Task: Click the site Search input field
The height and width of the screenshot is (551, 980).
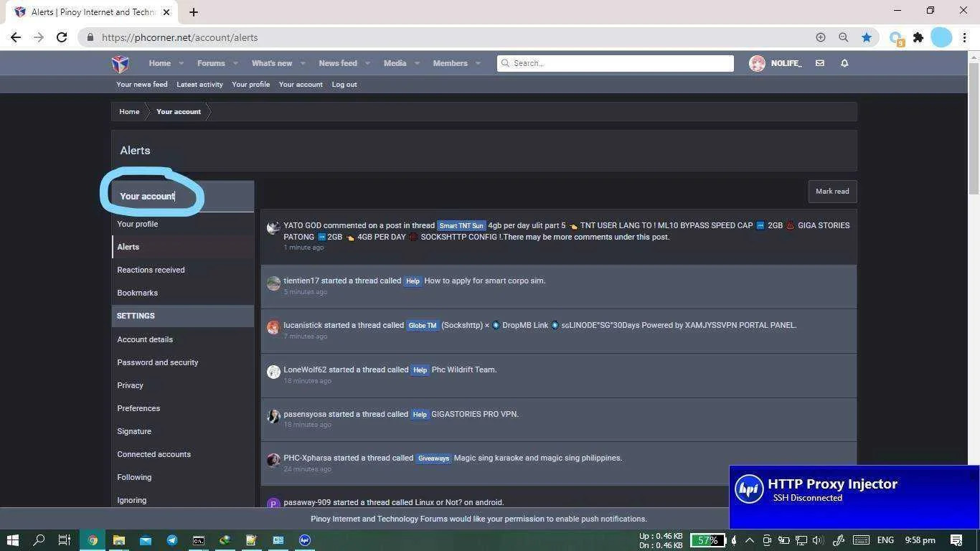Action: pos(616,63)
